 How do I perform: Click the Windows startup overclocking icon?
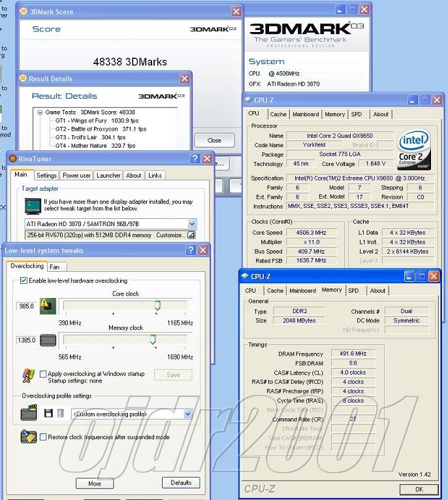[x=29, y=376]
